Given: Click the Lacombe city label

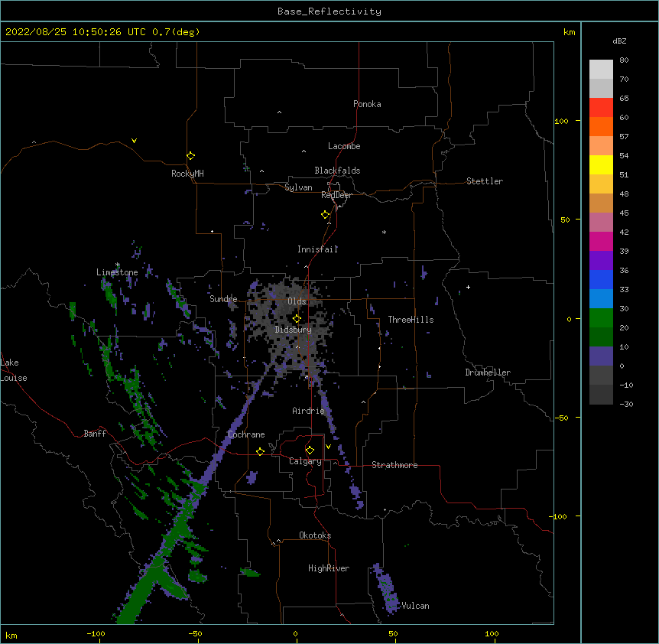Looking at the screenshot, I should [x=344, y=146].
